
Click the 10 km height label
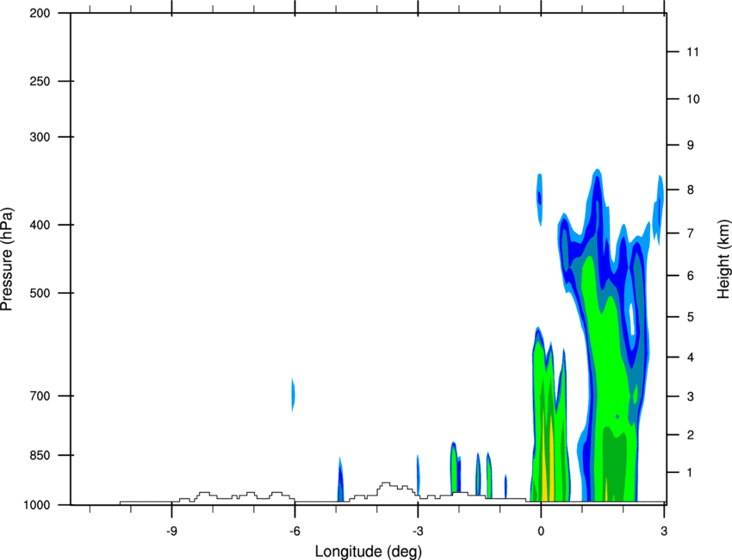pyautogui.click(x=692, y=99)
